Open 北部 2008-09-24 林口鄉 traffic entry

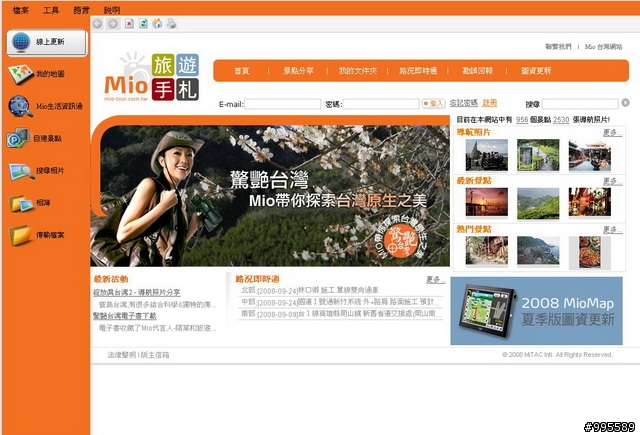click(310, 290)
